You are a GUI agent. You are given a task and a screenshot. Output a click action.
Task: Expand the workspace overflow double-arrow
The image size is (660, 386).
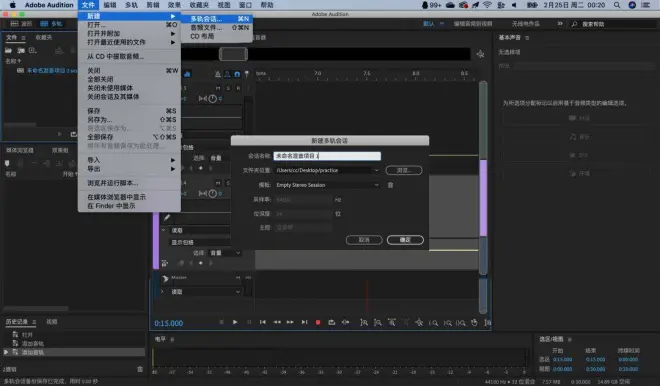560,24
